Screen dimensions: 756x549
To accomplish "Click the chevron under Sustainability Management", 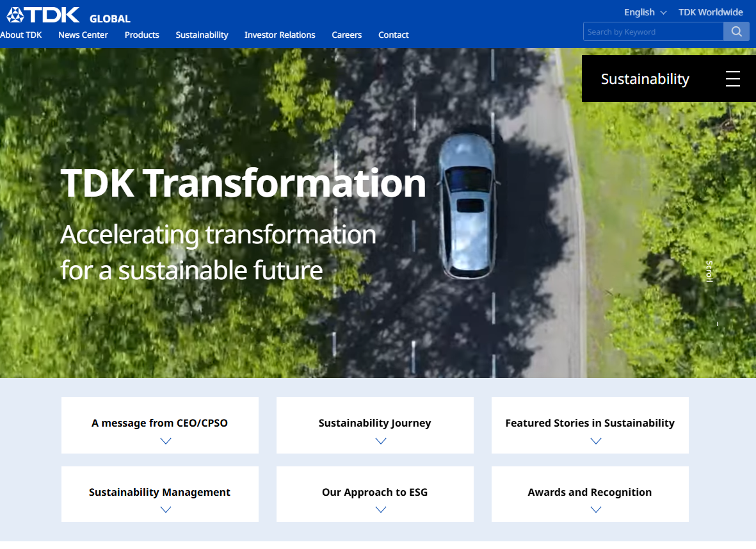I will pos(166,509).
